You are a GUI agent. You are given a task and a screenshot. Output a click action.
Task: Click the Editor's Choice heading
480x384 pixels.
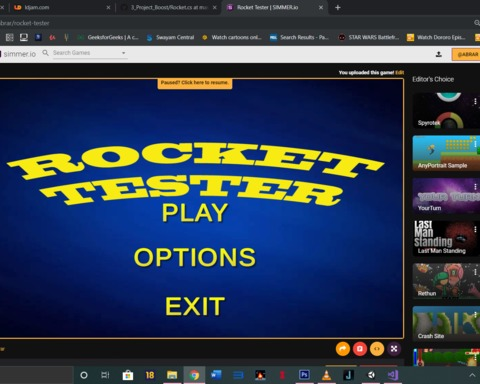click(433, 79)
